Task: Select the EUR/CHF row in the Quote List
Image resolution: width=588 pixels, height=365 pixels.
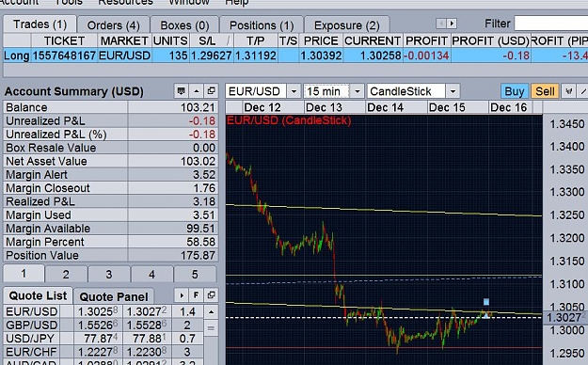Action: click(x=103, y=352)
